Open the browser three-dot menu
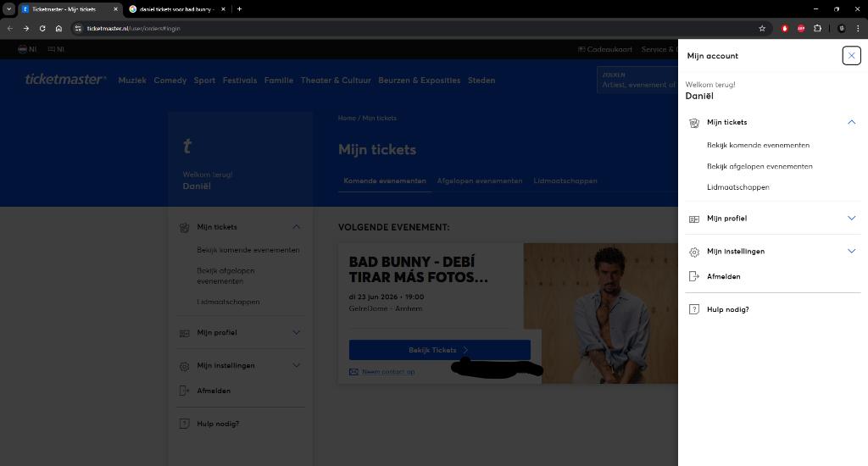Screen dimensions: 868x466 pos(858,28)
